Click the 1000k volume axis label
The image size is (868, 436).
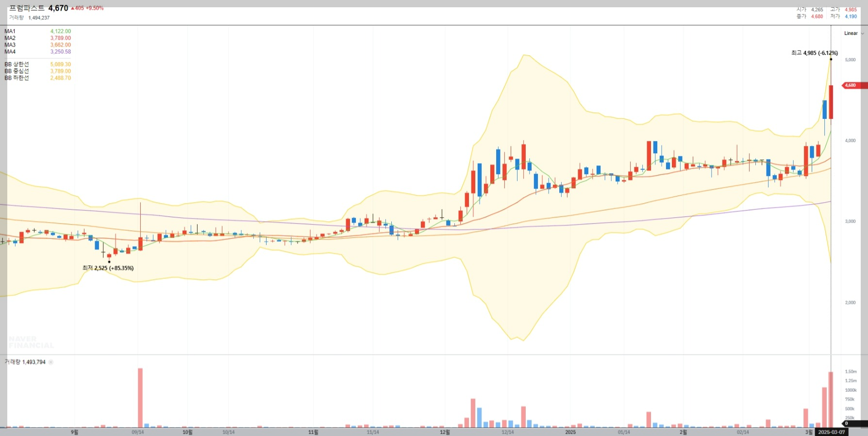(851, 390)
